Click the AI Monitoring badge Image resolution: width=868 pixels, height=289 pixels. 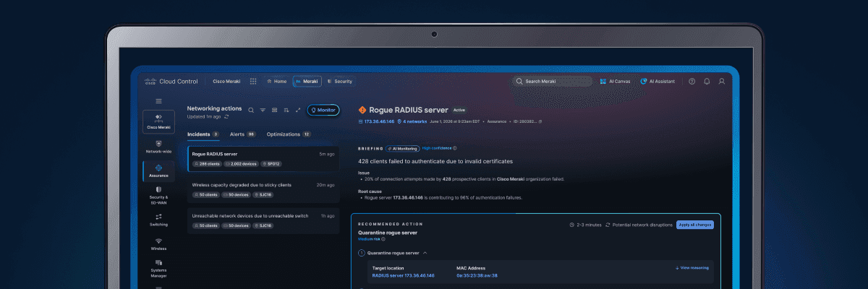402,148
